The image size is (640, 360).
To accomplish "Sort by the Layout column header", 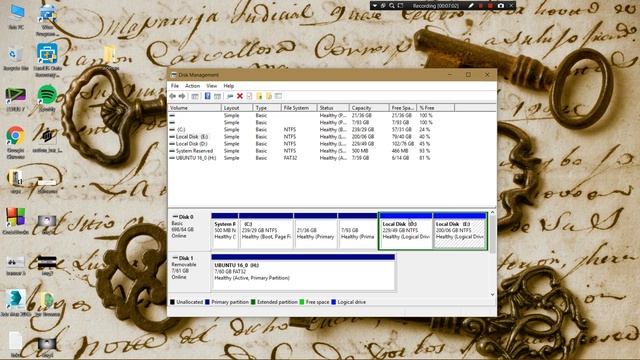I will click(x=237, y=108).
